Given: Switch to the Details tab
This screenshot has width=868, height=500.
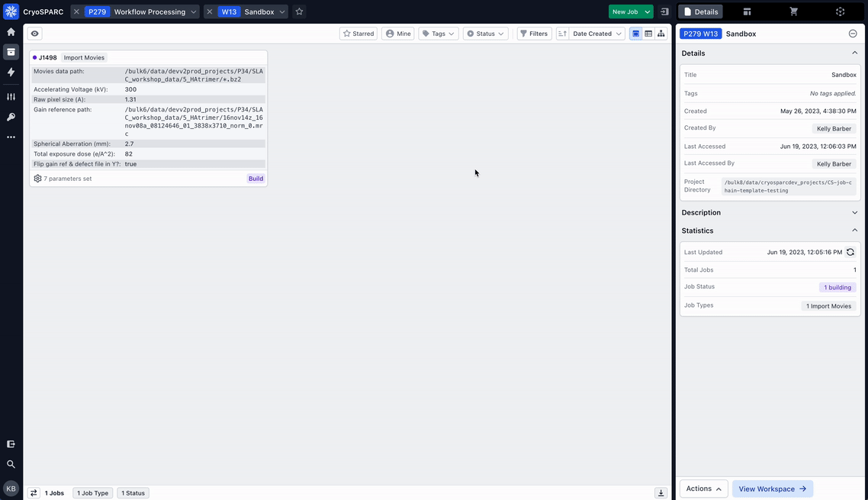Looking at the screenshot, I should (x=700, y=11).
